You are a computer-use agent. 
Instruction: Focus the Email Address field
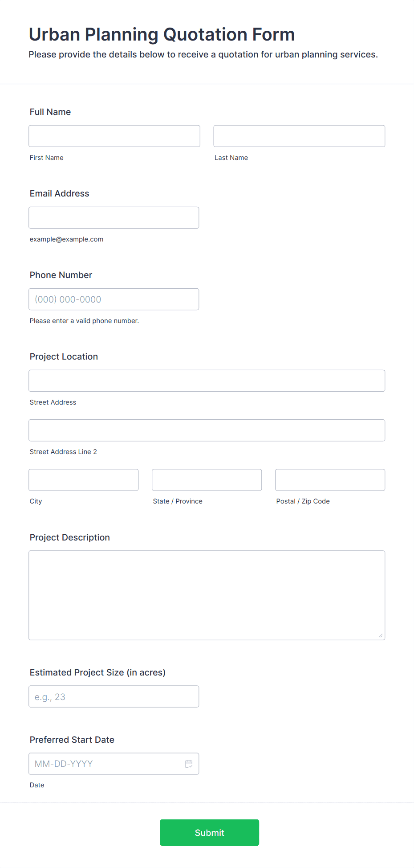tap(114, 217)
